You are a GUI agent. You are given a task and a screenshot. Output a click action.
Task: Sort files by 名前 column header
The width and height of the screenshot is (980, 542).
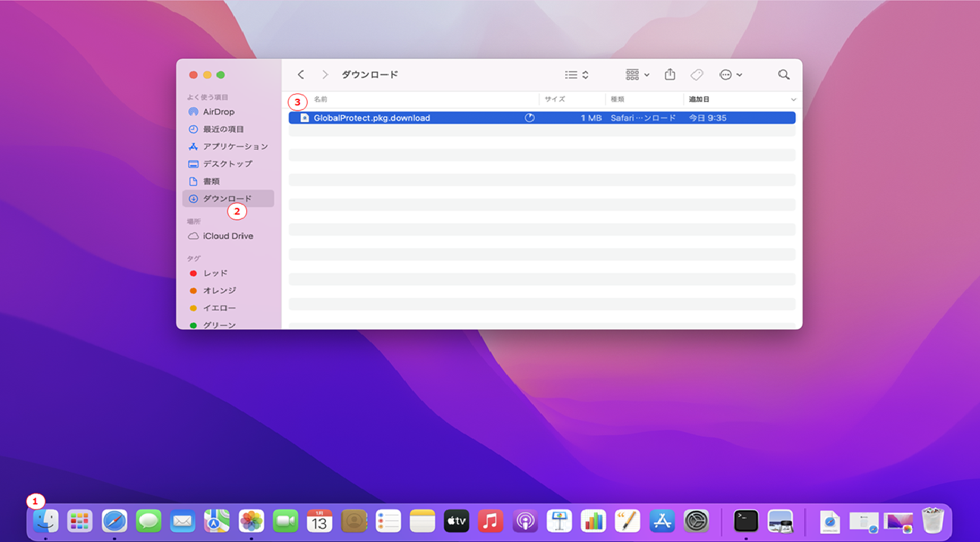click(321, 99)
